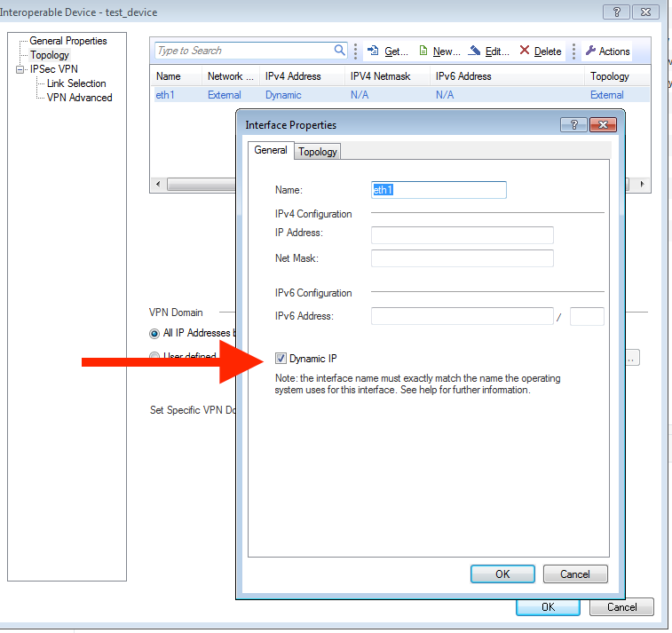Click Interface Properties help question mark
The image size is (672, 633).
(x=573, y=125)
